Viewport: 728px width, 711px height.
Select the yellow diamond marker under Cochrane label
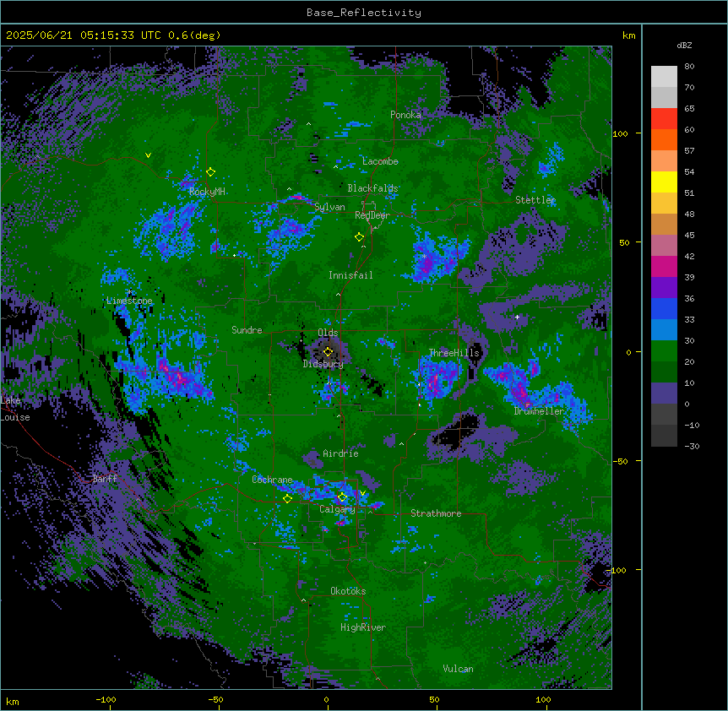287,499
